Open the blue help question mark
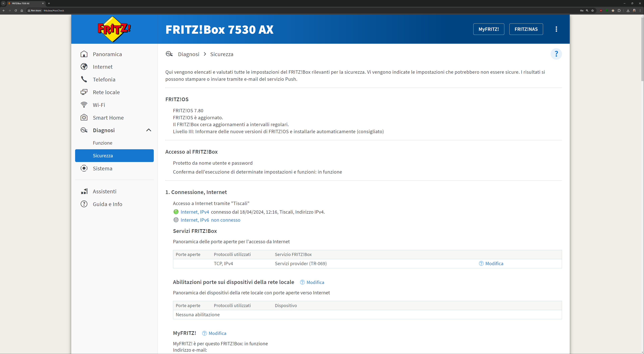Viewport: 644px width, 354px height. coord(556,54)
